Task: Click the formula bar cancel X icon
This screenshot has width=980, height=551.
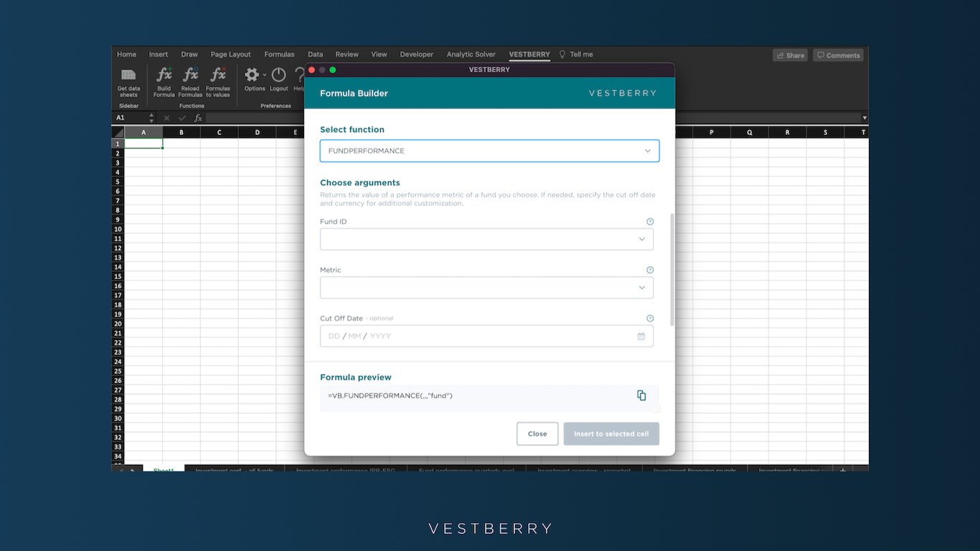Action: 166,118
